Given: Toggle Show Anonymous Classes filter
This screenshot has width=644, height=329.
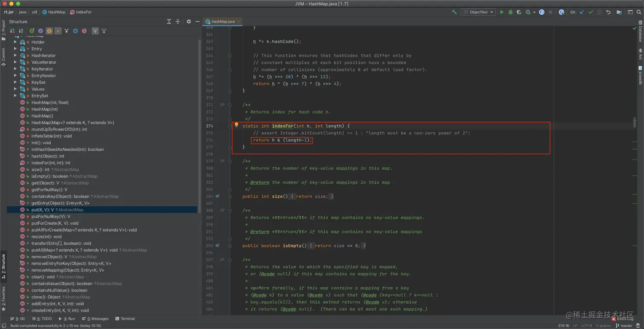Looking at the screenshot, I should click(x=75, y=31).
